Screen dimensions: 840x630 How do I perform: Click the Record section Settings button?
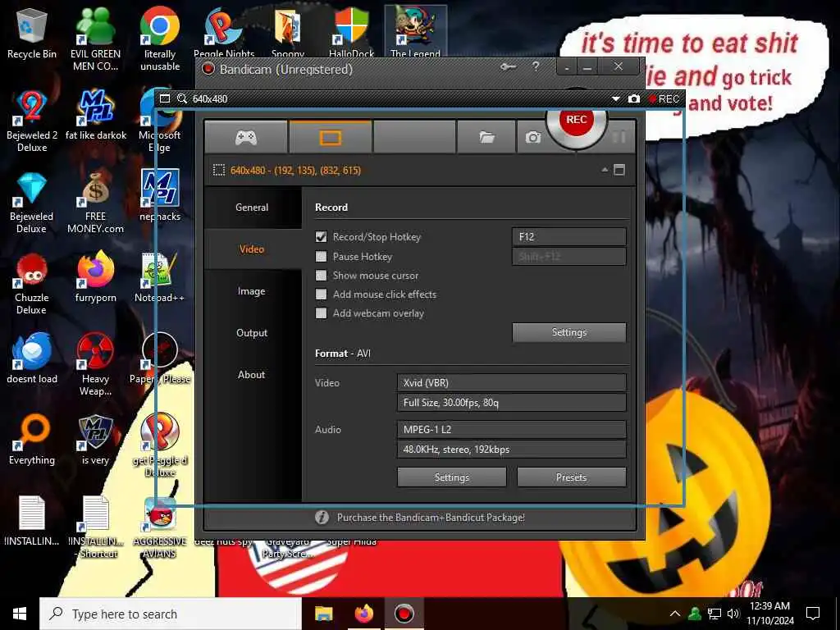(569, 332)
